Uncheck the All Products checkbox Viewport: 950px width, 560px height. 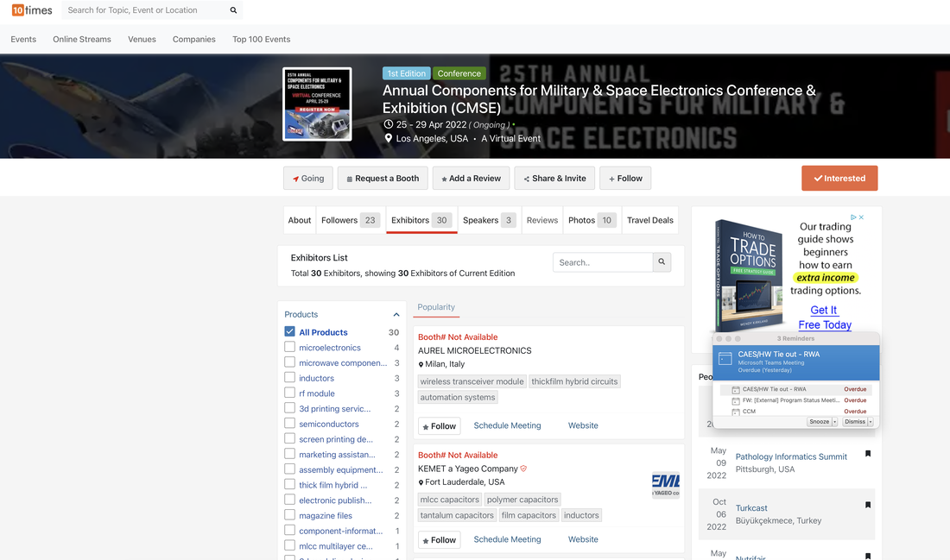click(x=289, y=331)
